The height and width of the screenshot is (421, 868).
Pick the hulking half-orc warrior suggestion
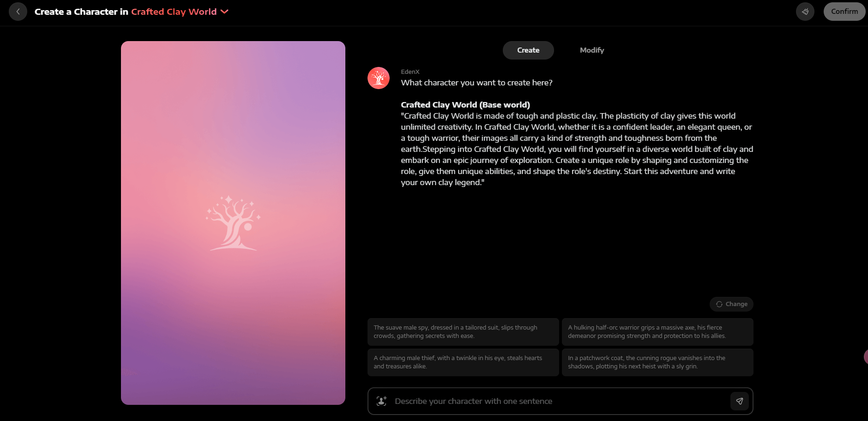(x=657, y=332)
